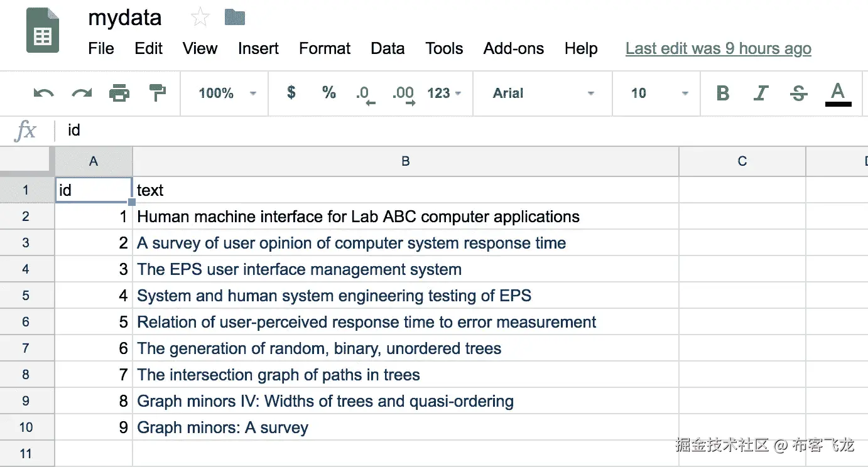Image resolution: width=868 pixels, height=467 pixels.
Task: Star the mydata spreadsheet
Action: pos(200,18)
